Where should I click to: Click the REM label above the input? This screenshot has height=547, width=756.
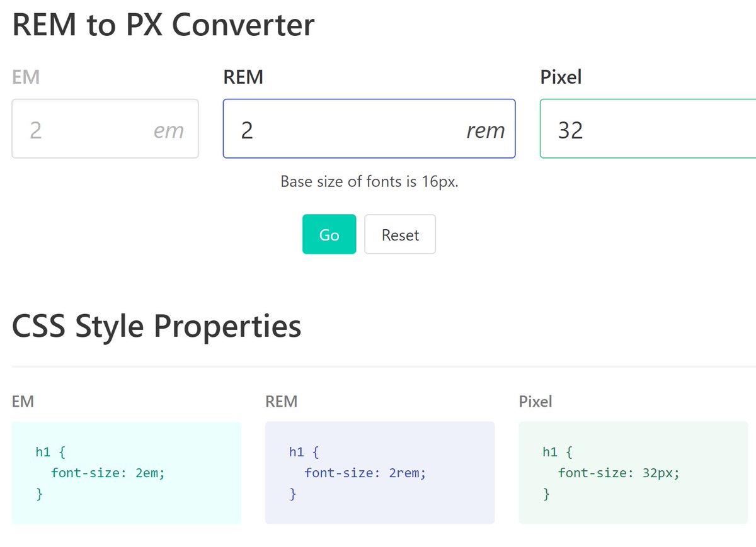point(243,77)
